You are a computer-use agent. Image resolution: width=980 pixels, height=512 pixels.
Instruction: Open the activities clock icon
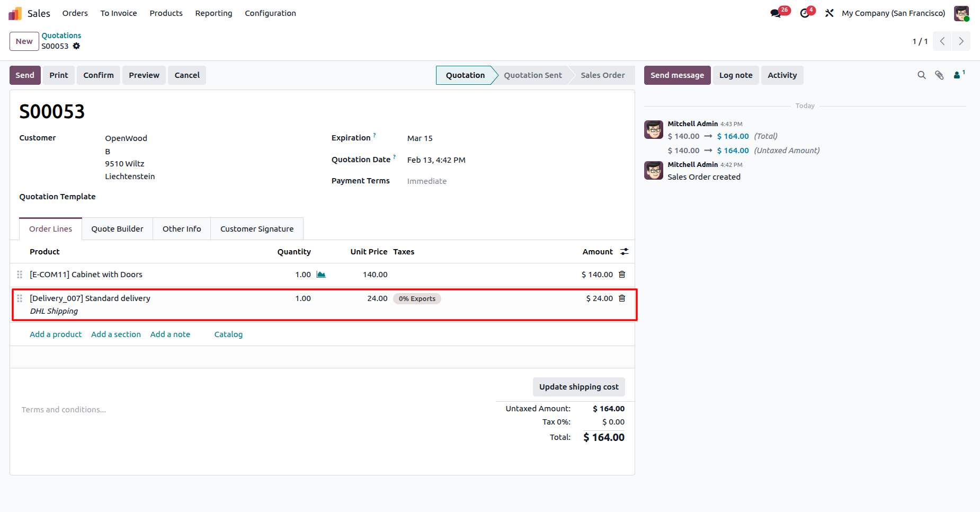coord(805,13)
